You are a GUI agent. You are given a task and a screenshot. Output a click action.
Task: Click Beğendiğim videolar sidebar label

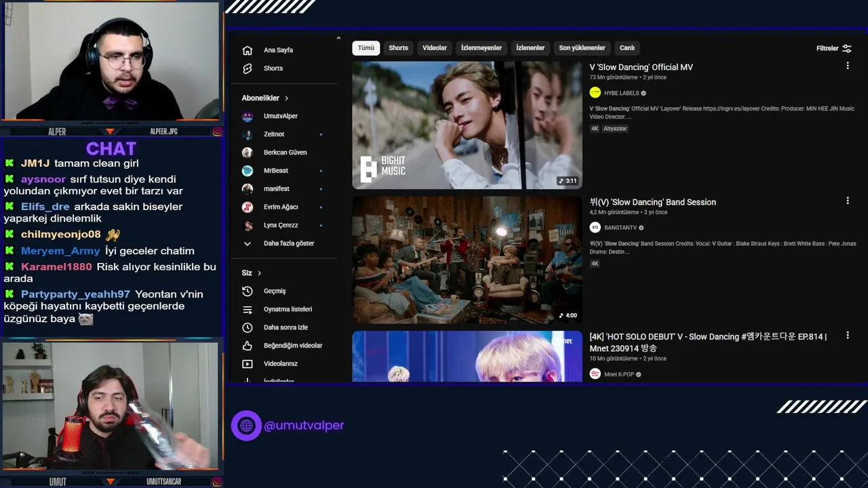click(293, 346)
